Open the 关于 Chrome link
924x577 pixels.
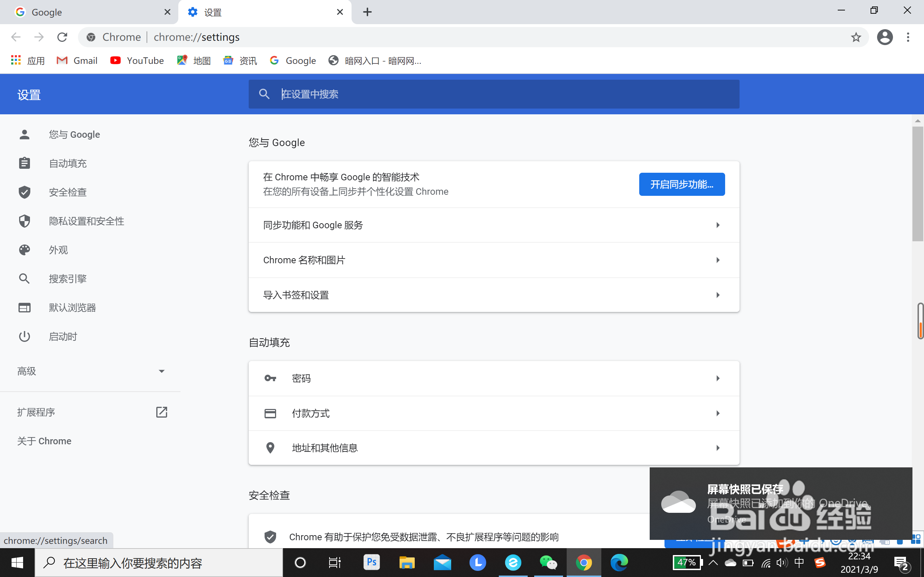[x=44, y=441]
